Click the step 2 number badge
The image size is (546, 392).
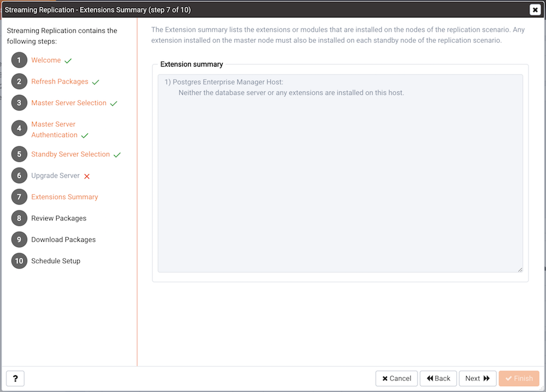click(19, 82)
